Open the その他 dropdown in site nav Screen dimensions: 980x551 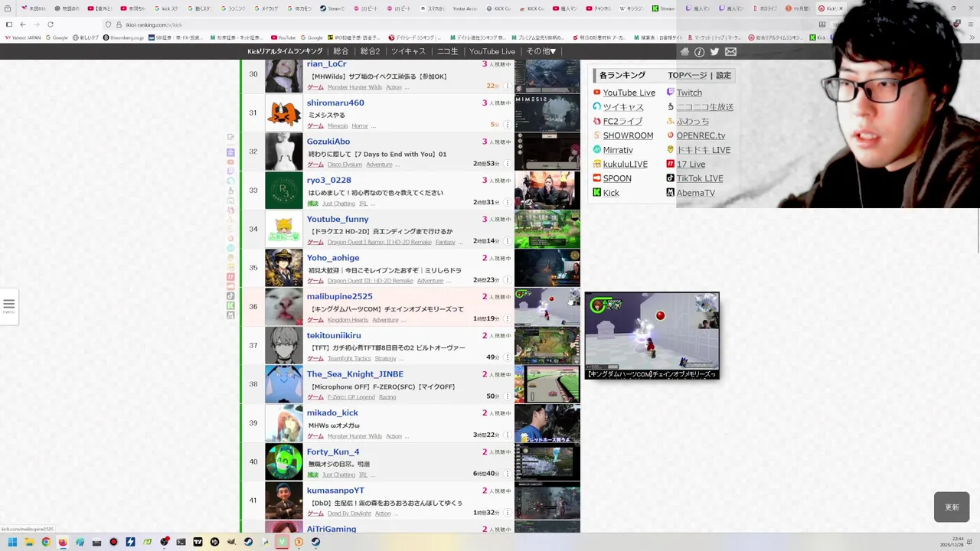click(541, 51)
